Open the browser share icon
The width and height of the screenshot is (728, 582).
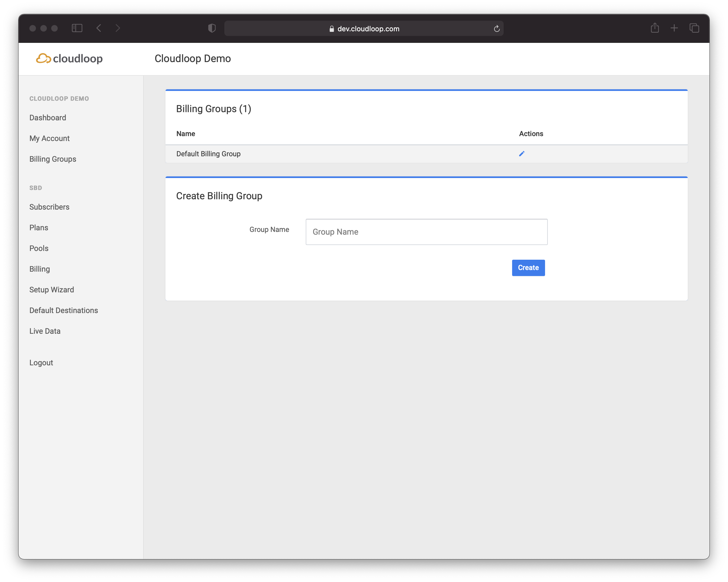point(654,28)
